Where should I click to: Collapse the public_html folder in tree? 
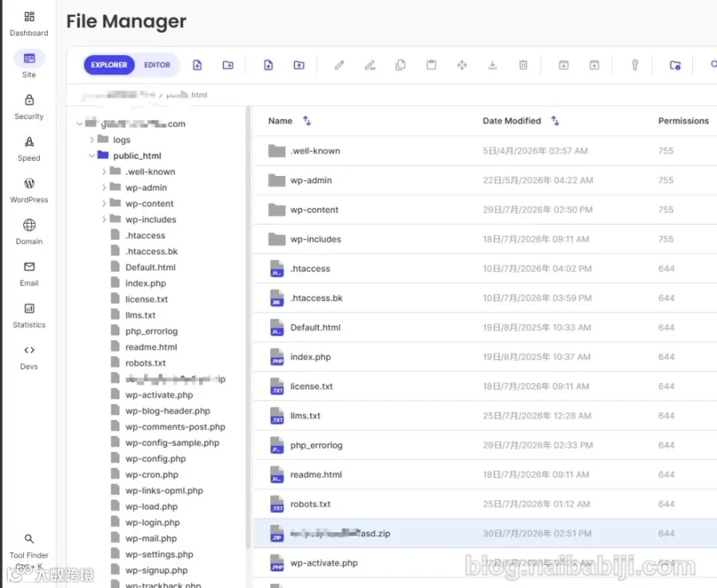92,155
